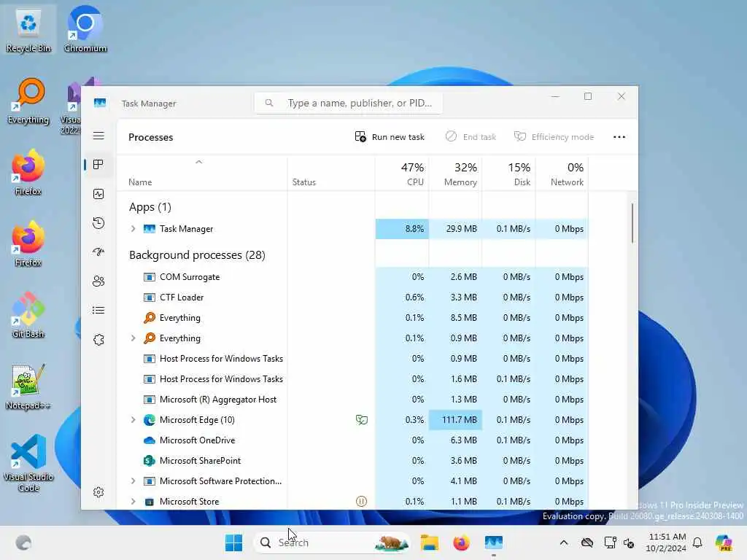Sort processes by Disk column header
This screenshot has height=560, width=747.
[x=508, y=174]
